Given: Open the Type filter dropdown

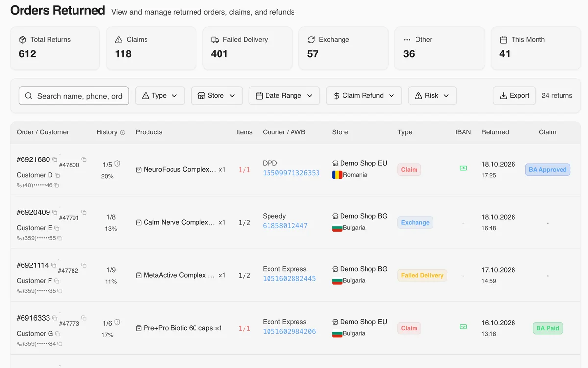Looking at the screenshot, I should 160,96.
